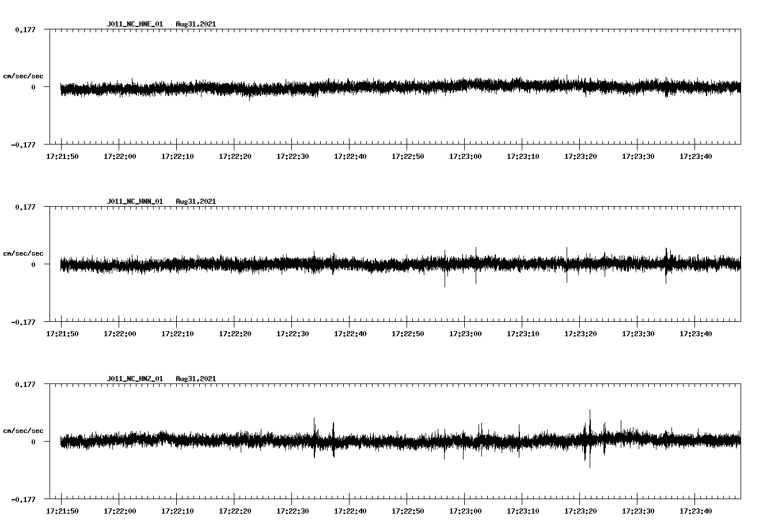Click the 17:23:20 time label under HNZ plot
This screenshot has width=782, height=532.
tap(580, 511)
